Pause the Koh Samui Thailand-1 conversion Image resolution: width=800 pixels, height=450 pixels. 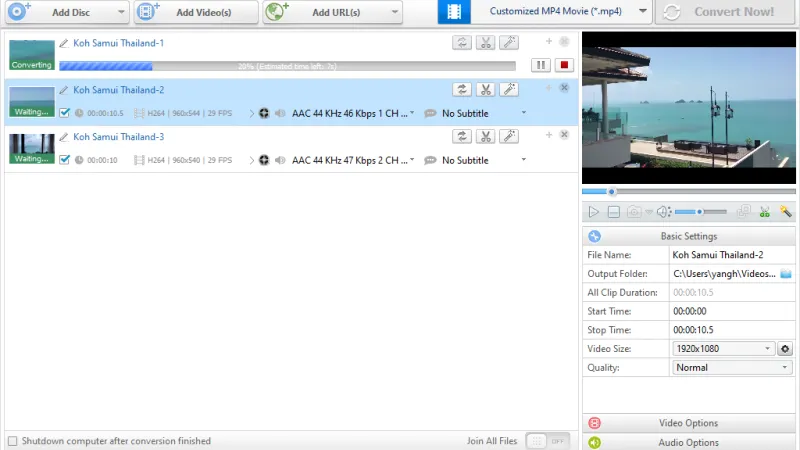pos(540,65)
